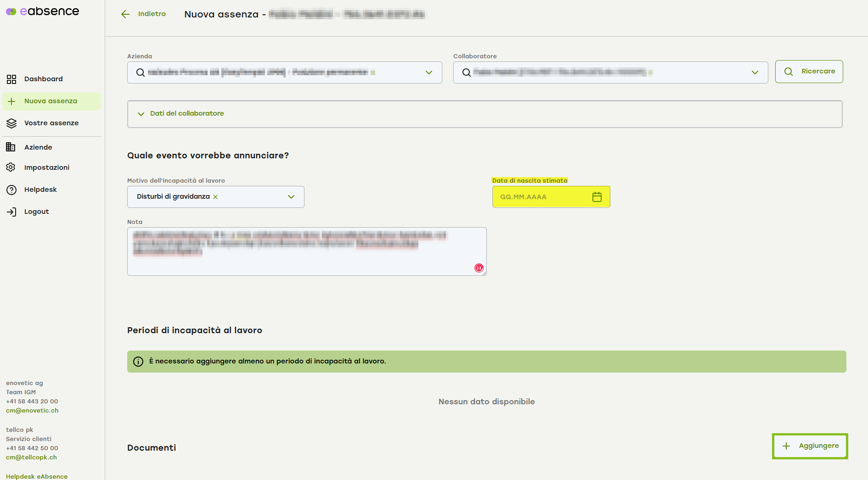Click the Aggiungere button

point(810,446)
